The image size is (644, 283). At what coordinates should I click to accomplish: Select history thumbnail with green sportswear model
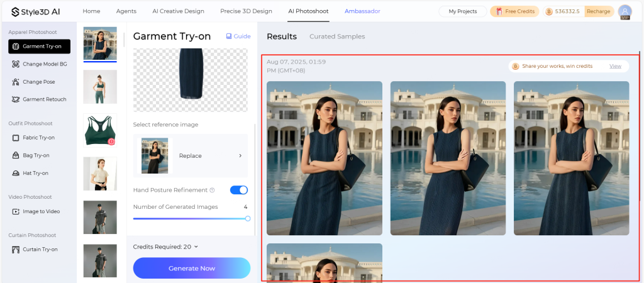coord(100,87)
